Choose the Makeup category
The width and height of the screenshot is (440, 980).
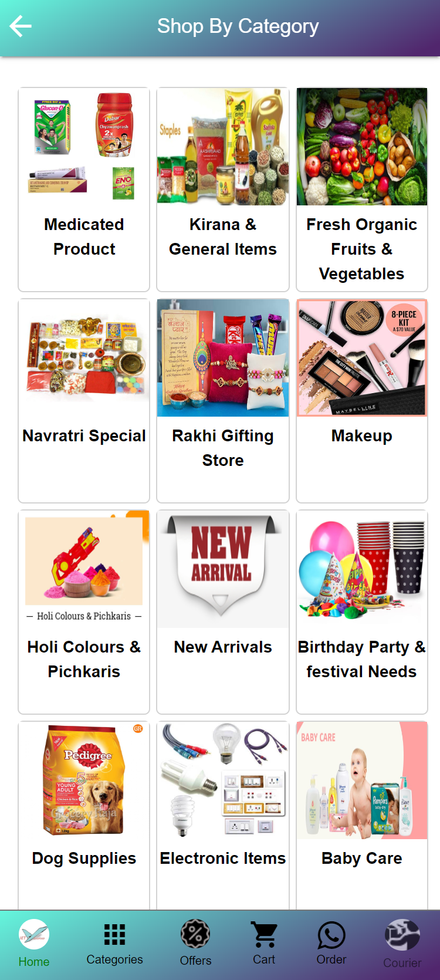coord(362,401)
